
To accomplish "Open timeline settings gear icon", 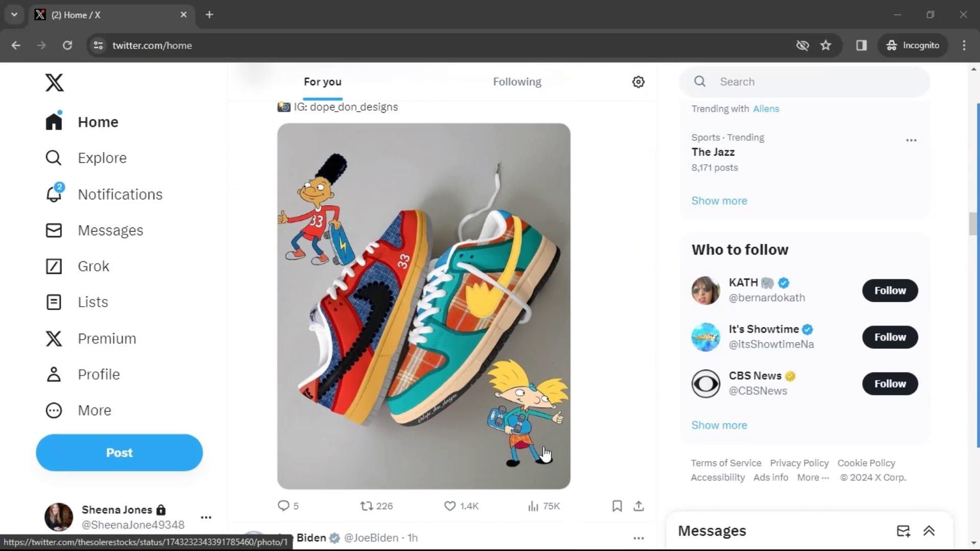I will coord(638,82).
